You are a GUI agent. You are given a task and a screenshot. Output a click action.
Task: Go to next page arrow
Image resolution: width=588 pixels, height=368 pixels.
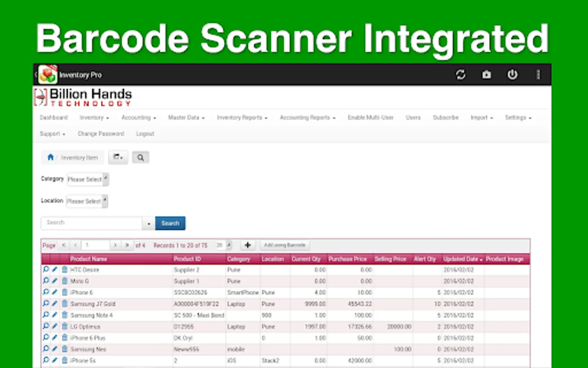point(115,245)
